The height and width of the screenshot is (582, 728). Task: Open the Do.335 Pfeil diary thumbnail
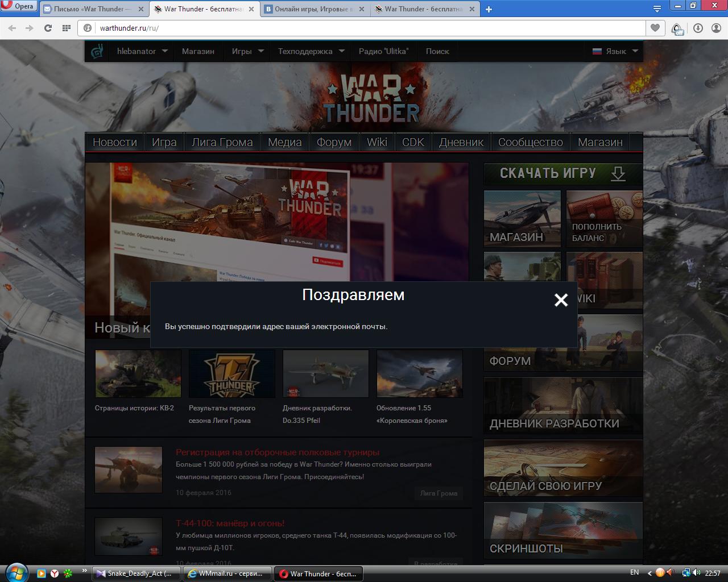[x=326, y=373]
